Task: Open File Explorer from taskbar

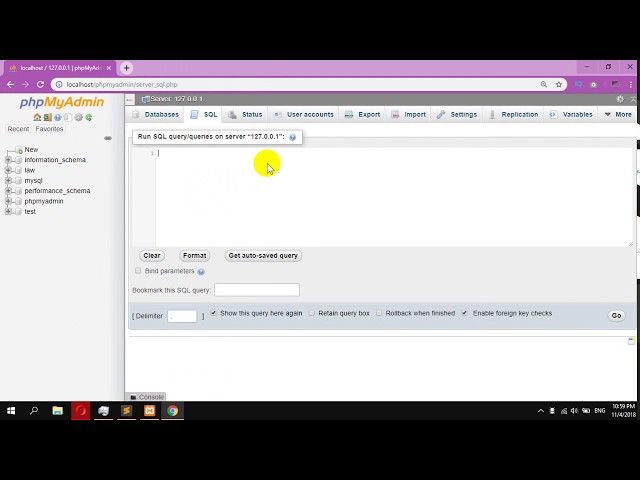Action: click(58, 411)
